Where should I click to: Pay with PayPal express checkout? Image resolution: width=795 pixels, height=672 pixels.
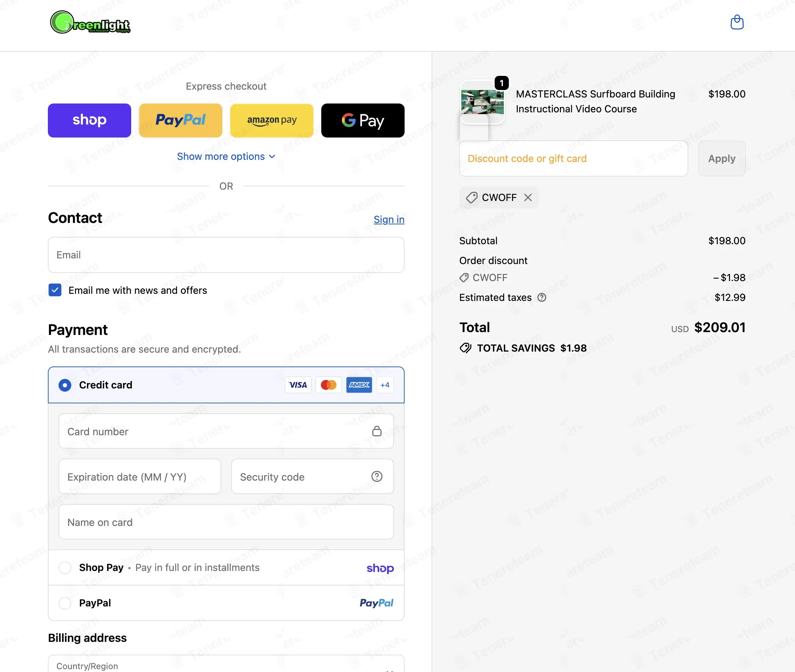point(180,121)
